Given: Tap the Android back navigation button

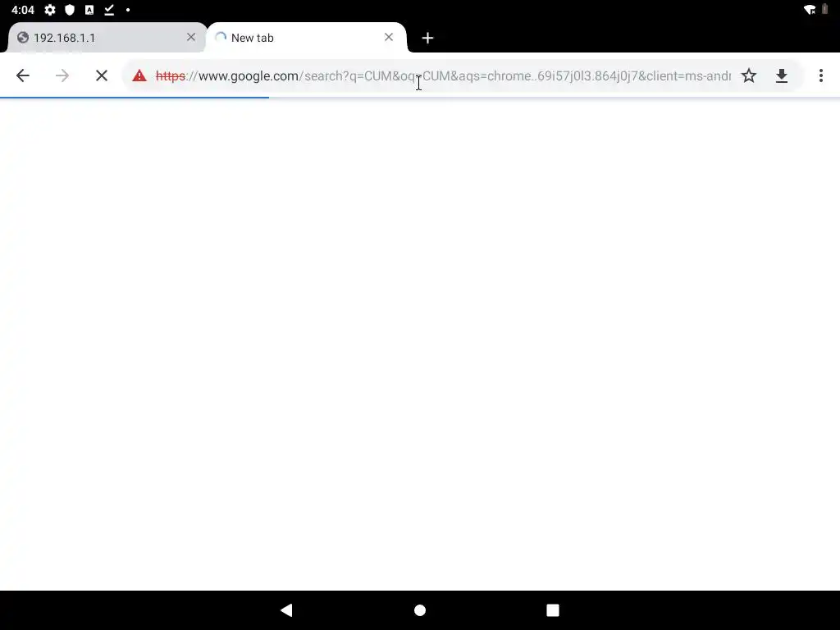Looking at the screenshot, I should tap(286, 609).
